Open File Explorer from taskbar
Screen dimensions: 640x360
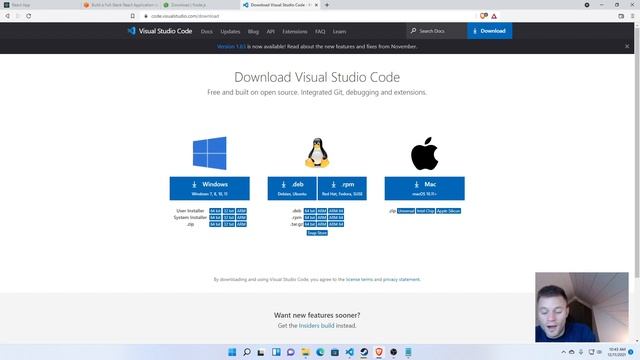click(x=305, y=352)
